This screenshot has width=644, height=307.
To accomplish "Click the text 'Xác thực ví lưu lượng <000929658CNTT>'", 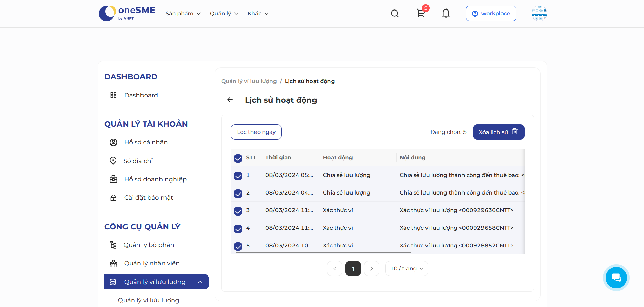I will pyautogui.click(x=456, y=228).
